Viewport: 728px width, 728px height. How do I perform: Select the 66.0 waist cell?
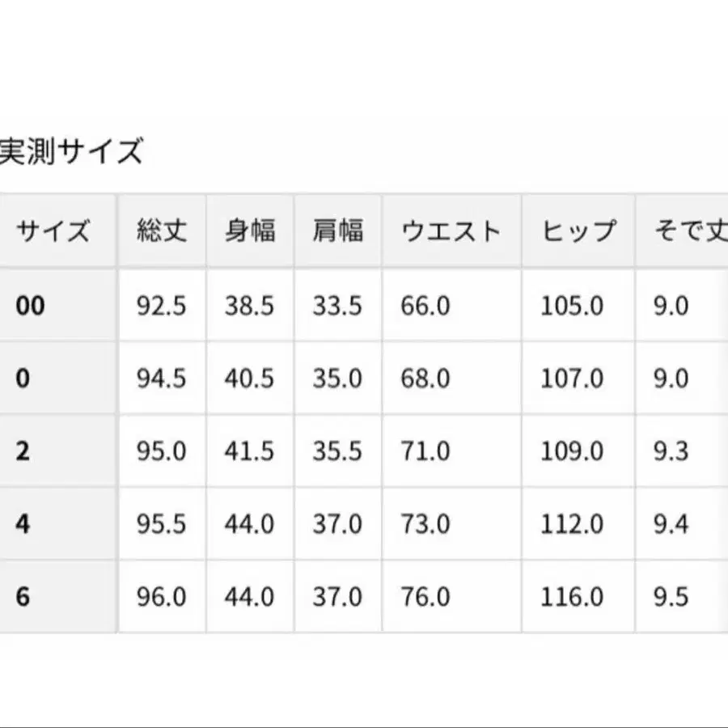[425, 306]
